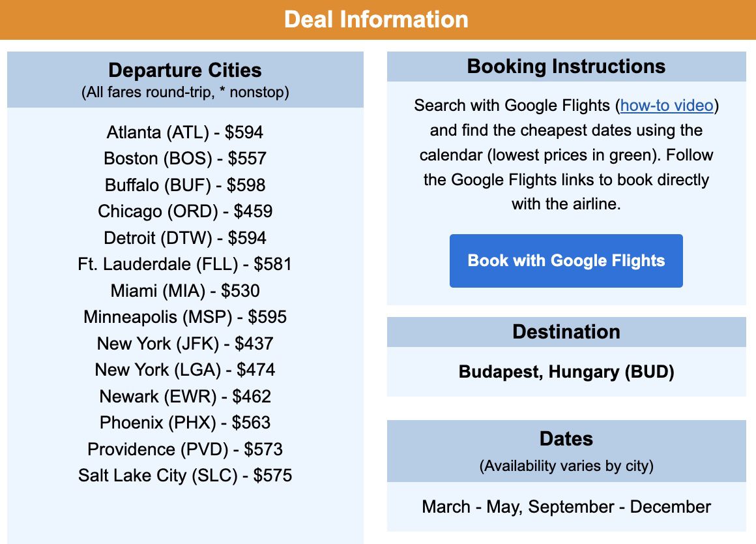756x544 pixels.
Task: Select the Newark (EWR) $462 deal
Action: tap(184, 396)
